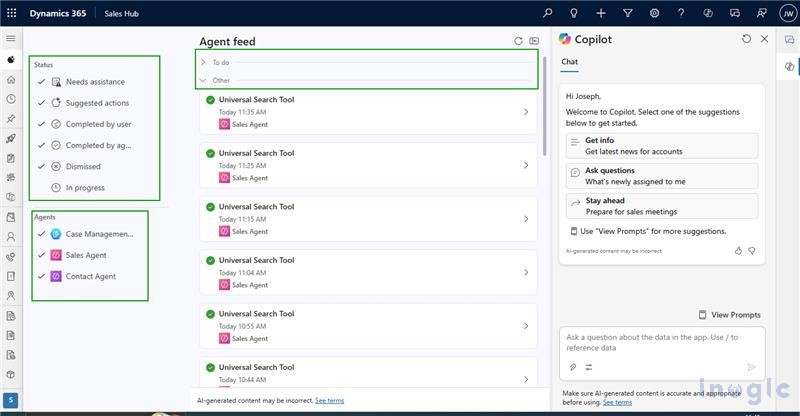Open the Copilot icon in right side rail
The height and width of the screenshot is (416, 800).
(x=789, y=66)
